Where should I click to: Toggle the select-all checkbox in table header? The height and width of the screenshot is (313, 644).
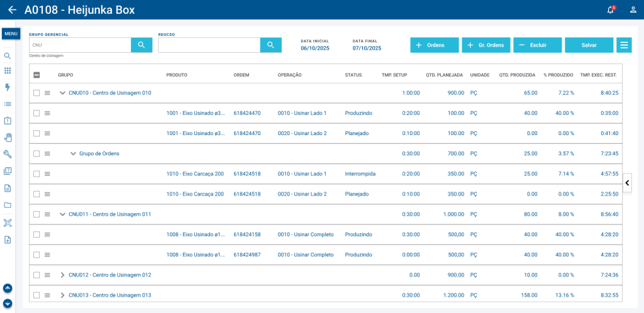[x=36, y=75]
